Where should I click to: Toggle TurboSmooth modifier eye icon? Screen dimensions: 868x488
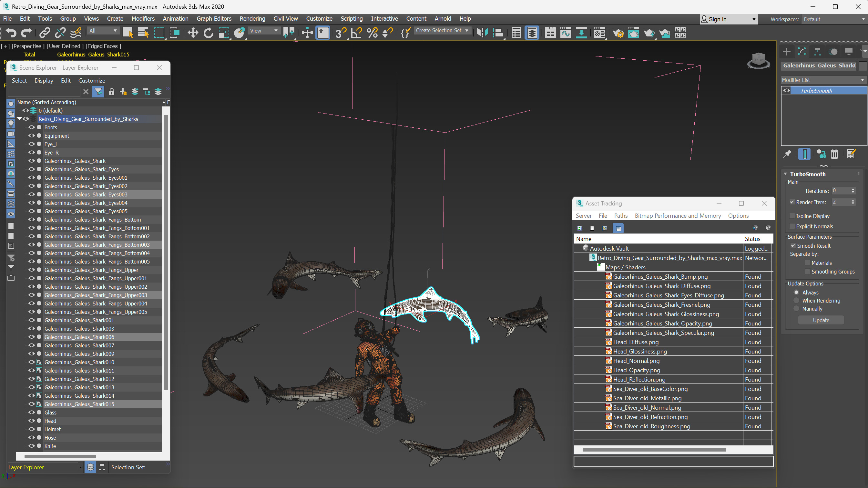[x=786, y=90]
